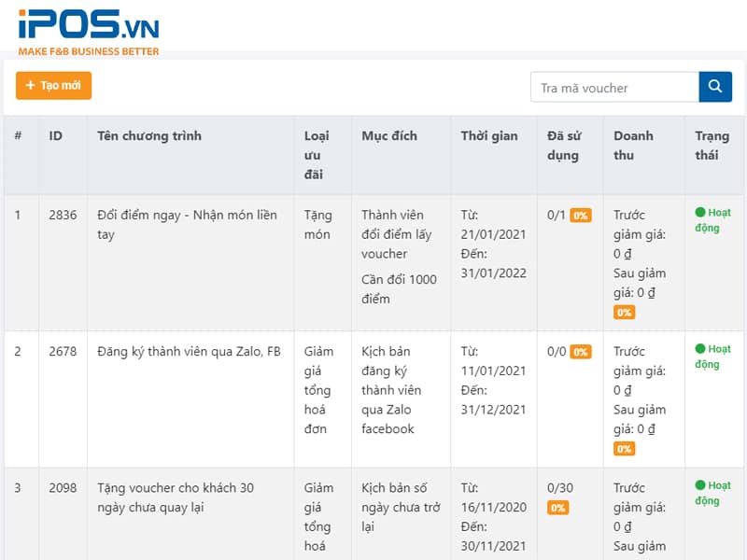The image size is (747, 560).
Task: Open program Đăng ký thành viên qua Zalo, FB
Action: (x=189, y=352)
